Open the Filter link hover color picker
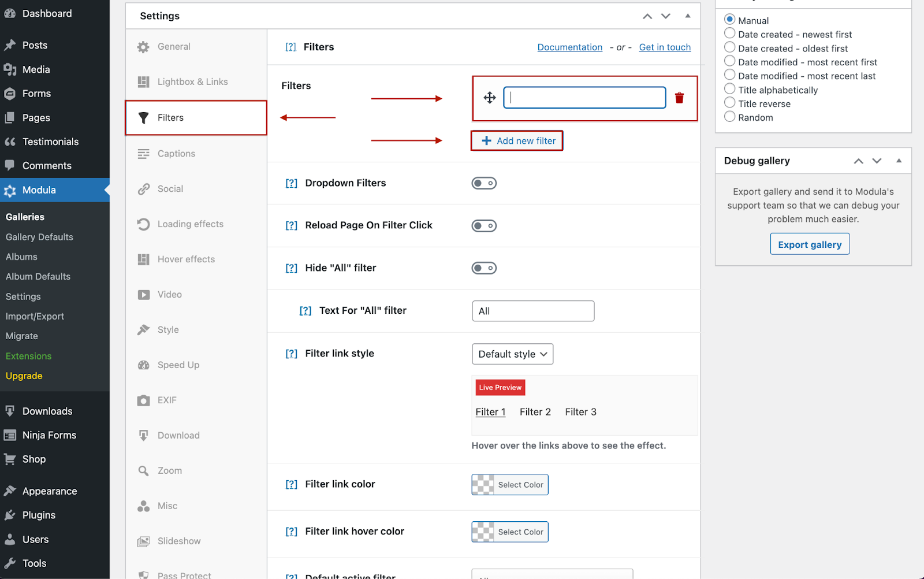924x579 pixels. coord(510,532)
